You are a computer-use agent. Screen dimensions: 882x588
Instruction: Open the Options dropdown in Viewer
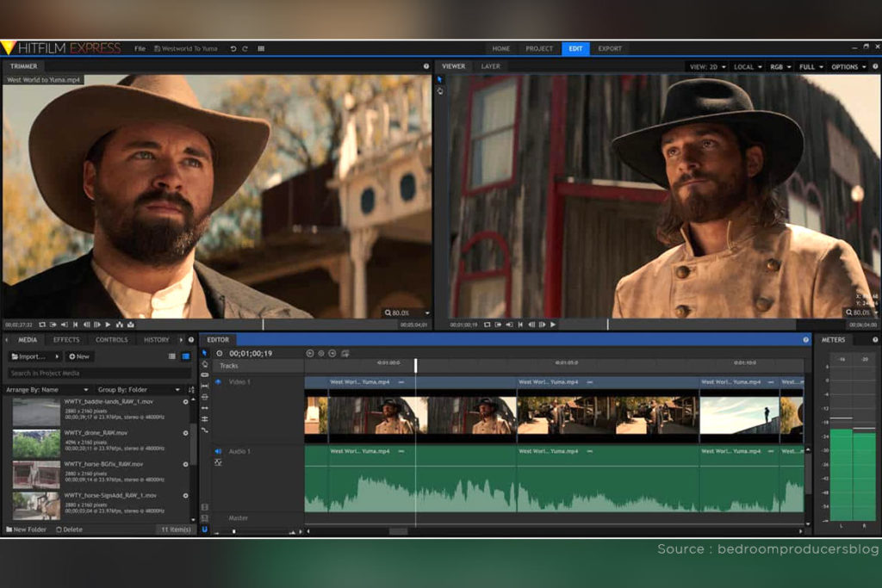(848, 67)
